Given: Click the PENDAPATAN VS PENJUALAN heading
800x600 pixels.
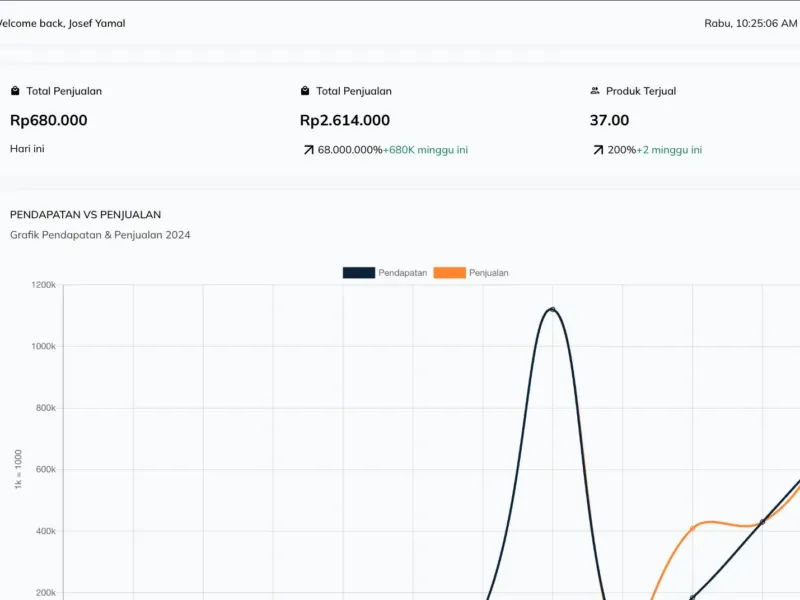Looking at the screenshot, I should pos(85,214).
